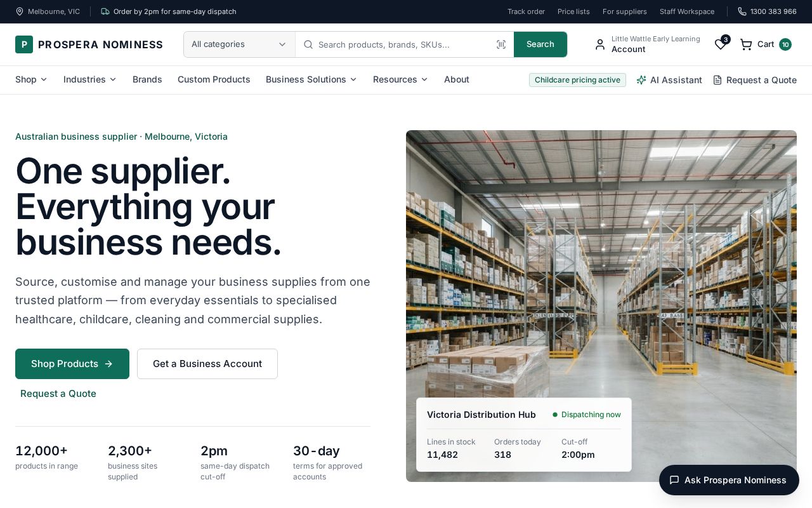
Task: Click the location pin icon for Melbourne
Action: (20, 11)
